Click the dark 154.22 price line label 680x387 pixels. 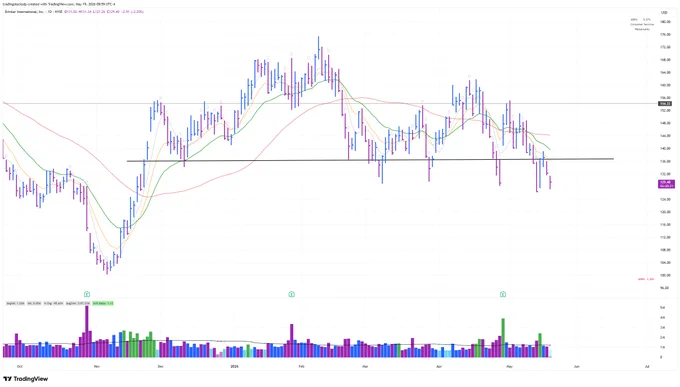pos(665,104)
